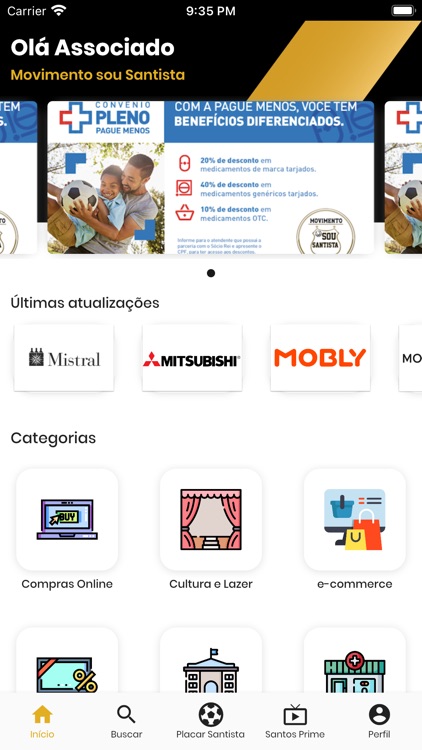422x750 pixels.
Task: Open the Pague Menos Convênio Pleno banner
Action: 211,177
